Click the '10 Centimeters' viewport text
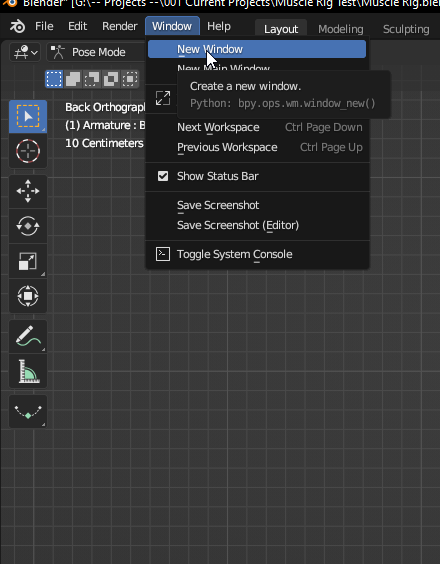The image size is (440, 564). coord(104,143)
